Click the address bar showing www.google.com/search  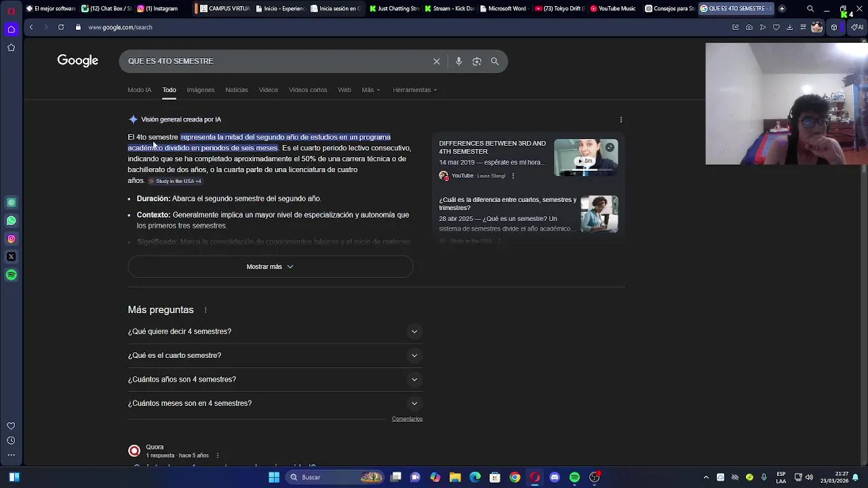[x=120, y=27]
